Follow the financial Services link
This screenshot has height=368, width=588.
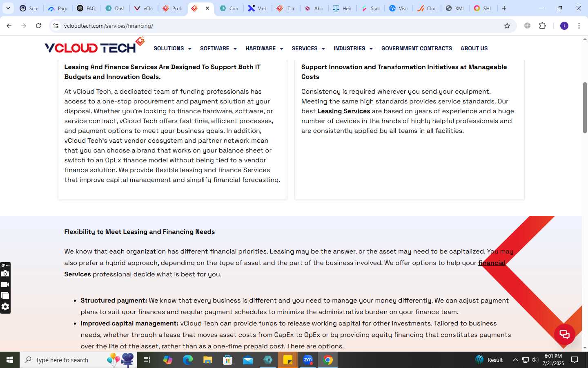click(492, 263)
